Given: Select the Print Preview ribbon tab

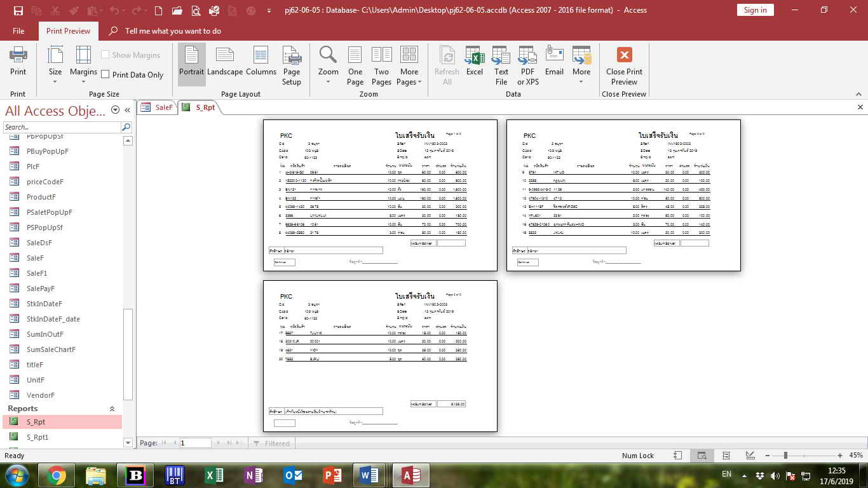Looking at the screenshot, I should pos(68,30).
